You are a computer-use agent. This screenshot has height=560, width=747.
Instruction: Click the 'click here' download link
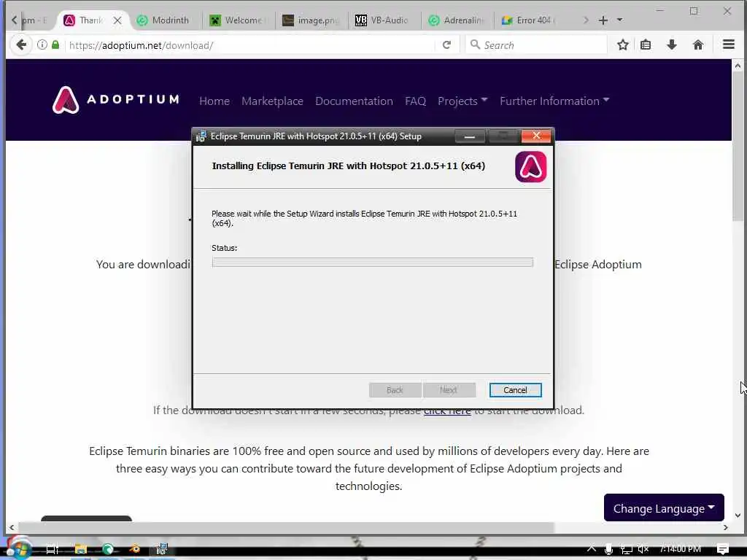447,411
